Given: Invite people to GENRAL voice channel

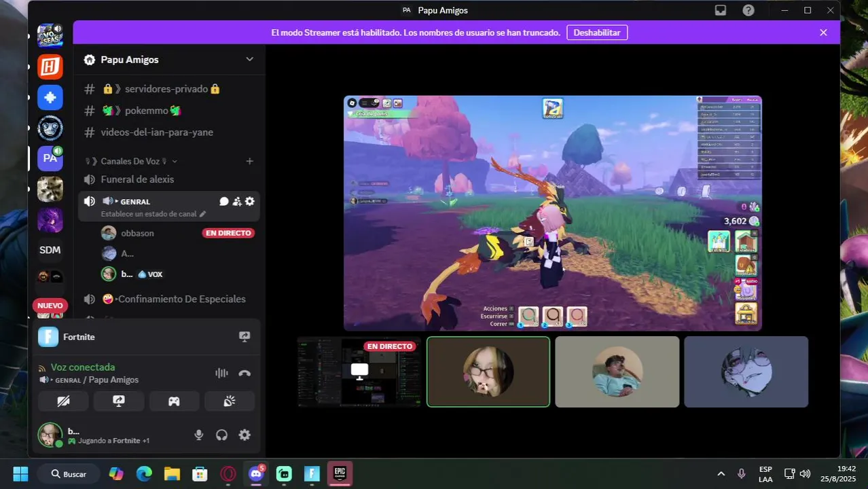Looking at the screenshot, I should 236,202.
